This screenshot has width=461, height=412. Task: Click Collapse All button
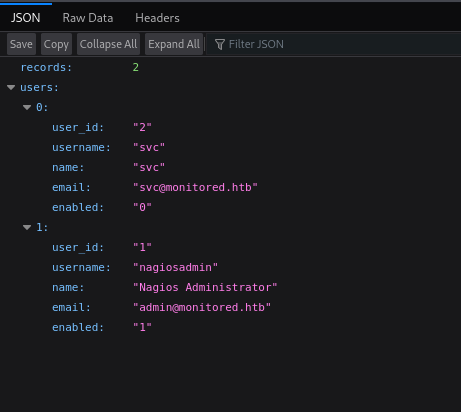108,44
